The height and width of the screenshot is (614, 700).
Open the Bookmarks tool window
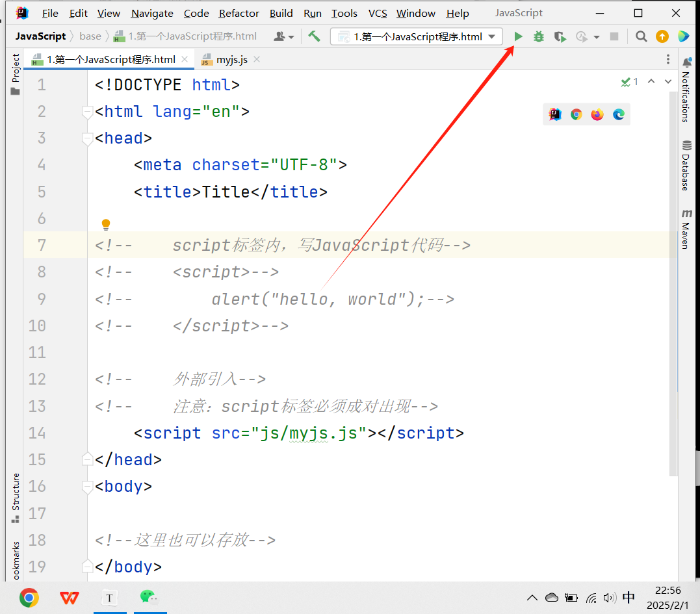coord(16,561)
